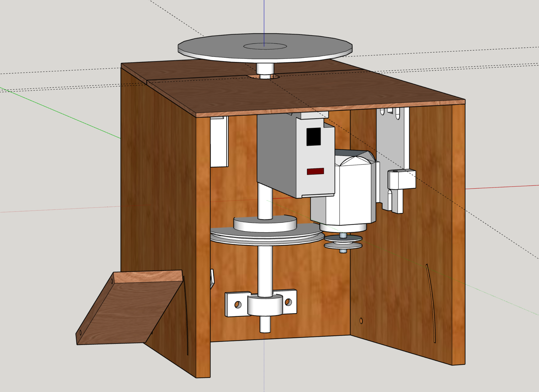Click the dark red rectangle on the control box
Screen dimensions: 539x392
315,171
